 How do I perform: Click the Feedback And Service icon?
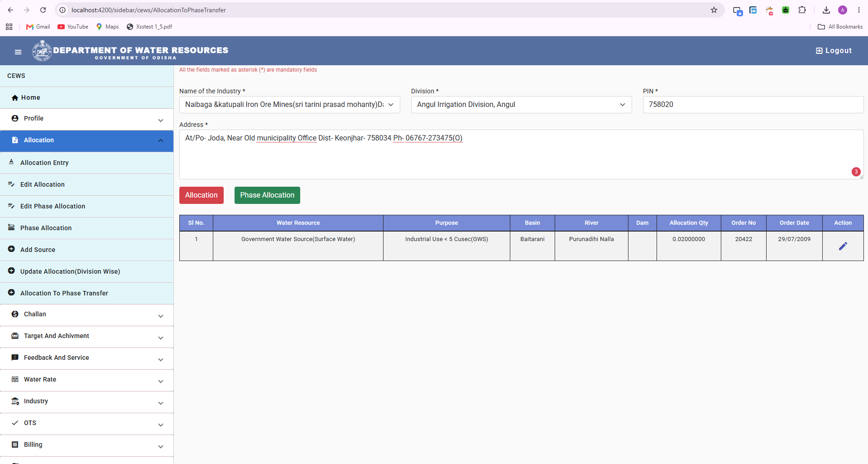[x=15, y=358]
